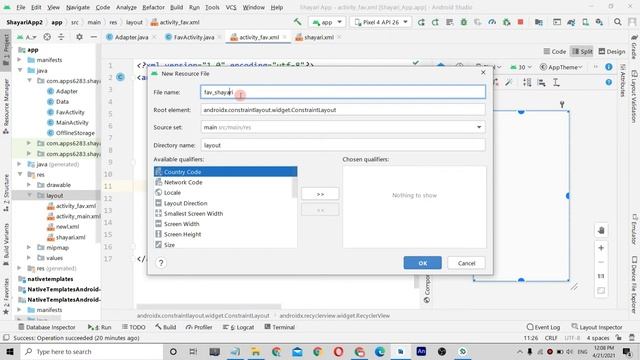The height and width of the screenshot is (360, 640).
Task: Click the Microsoft Edge taskbar icon
Action: click(380, 351)
